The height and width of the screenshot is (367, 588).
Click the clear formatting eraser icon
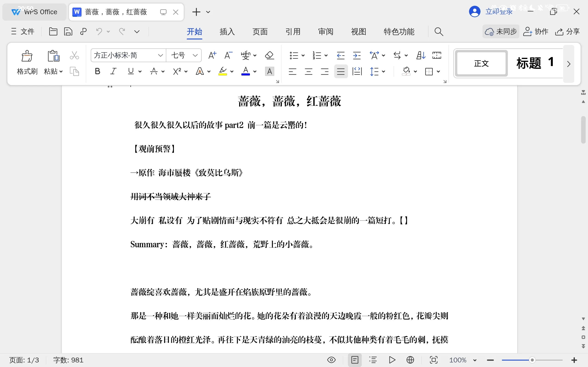click(269, 55)
